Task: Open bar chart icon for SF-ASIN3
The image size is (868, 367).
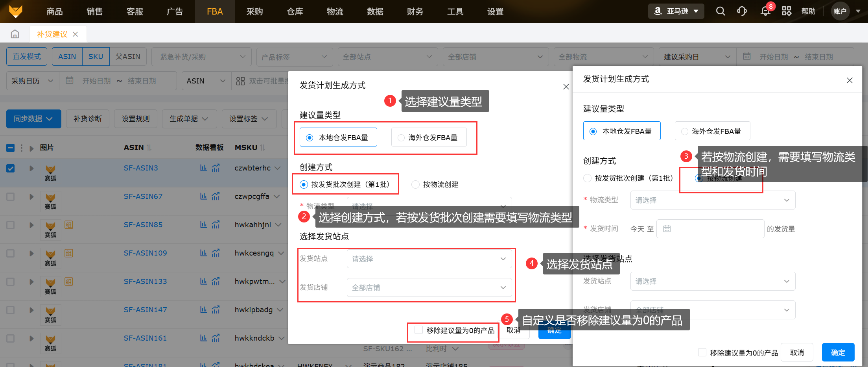Action: coord(203,168)
